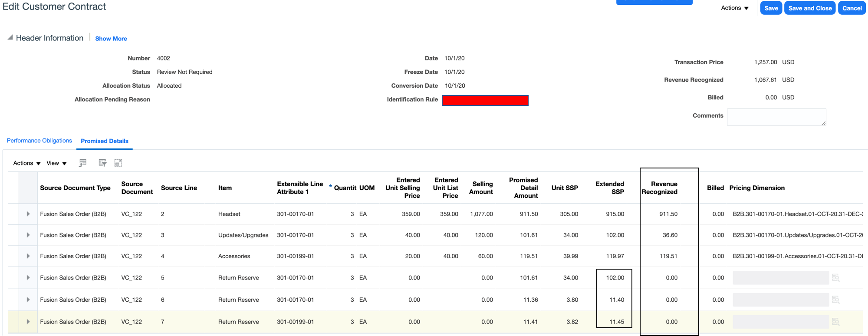Expand the Headset row details
Viewport: 868px width, 336px height.
(28, 214)
